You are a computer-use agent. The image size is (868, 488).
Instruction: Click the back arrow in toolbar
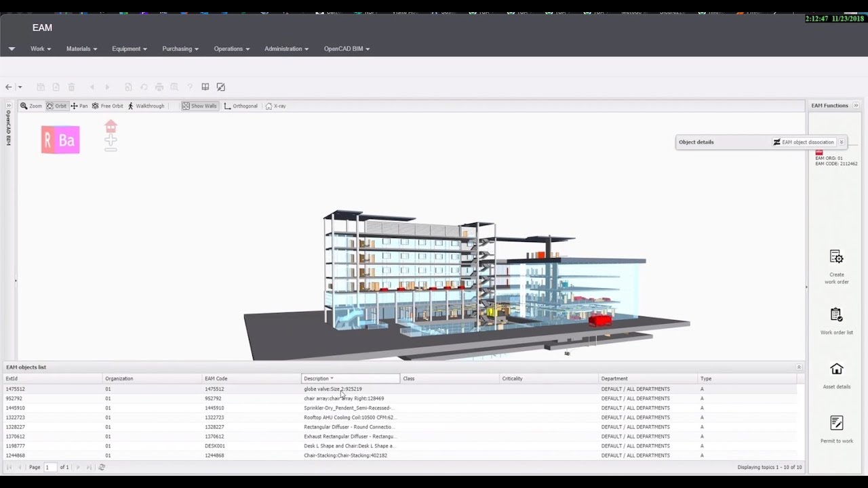click(x=9, y=87)
